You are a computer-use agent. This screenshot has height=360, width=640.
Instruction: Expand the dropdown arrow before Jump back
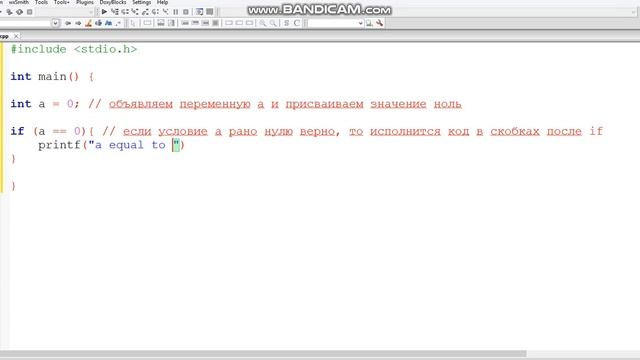[x=56, y=23]
